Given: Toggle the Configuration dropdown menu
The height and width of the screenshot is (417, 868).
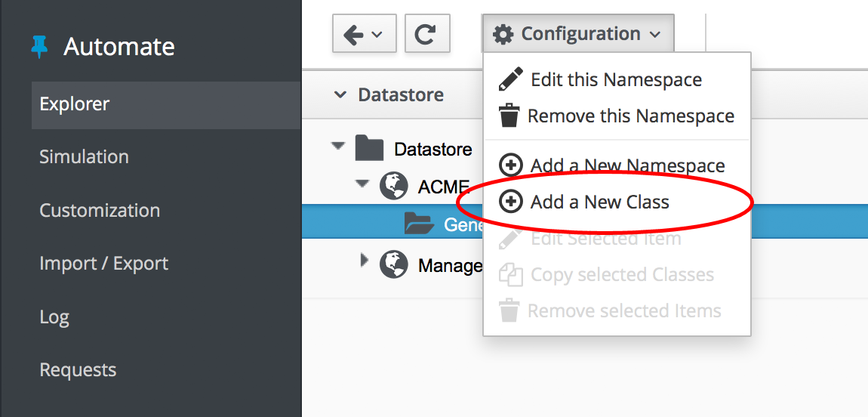Looking at the screenshot, I should [x=577, y=34].
